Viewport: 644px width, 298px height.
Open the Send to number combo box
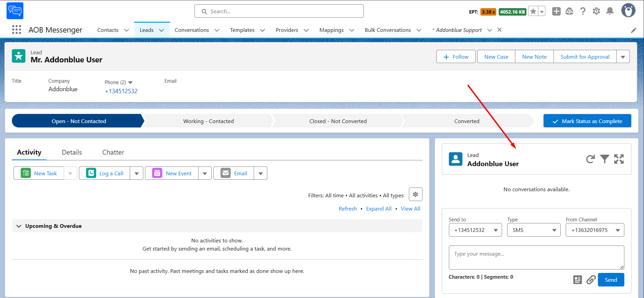475,230
